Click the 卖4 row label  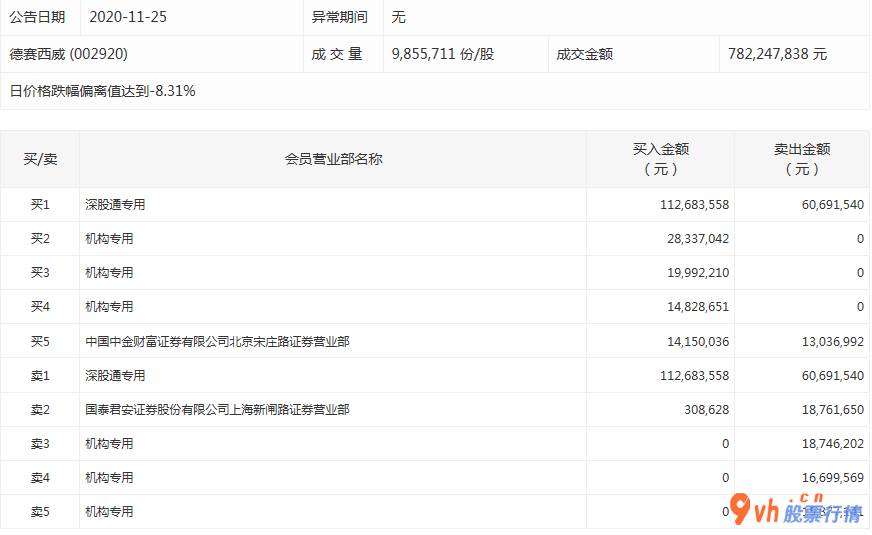(x=40, y=478)
